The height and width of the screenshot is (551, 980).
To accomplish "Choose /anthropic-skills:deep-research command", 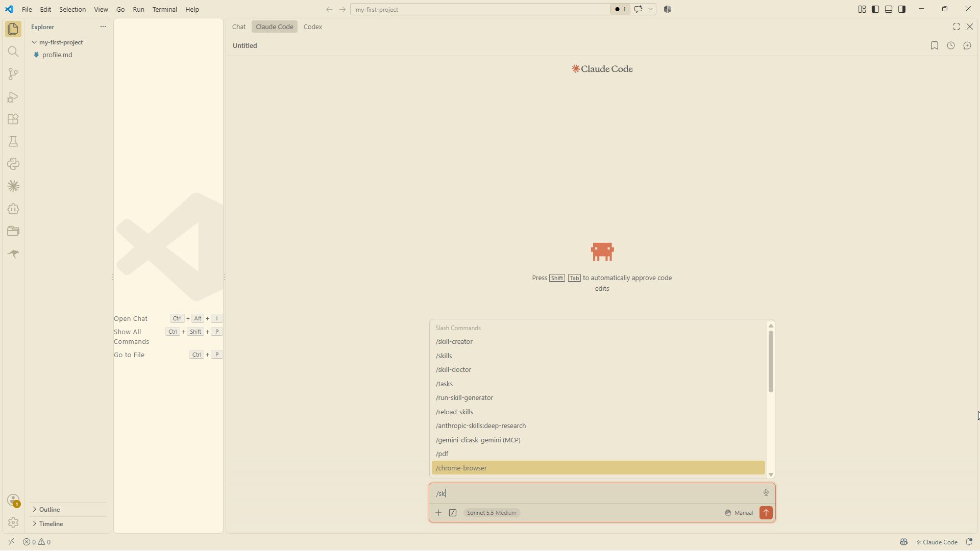I will coord(598,426).
